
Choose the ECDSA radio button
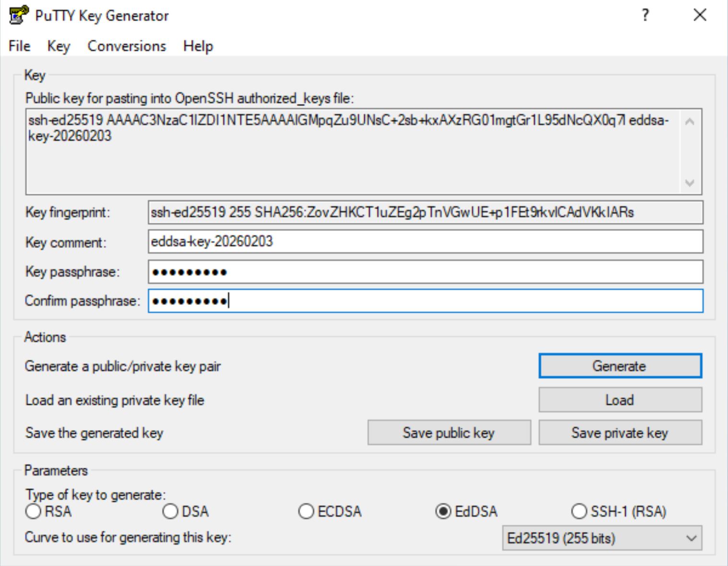point(306,511)
